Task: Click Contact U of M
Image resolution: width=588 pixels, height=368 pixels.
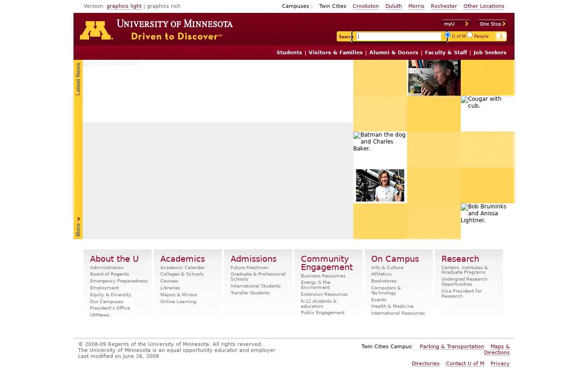Action: pos(465,364)
